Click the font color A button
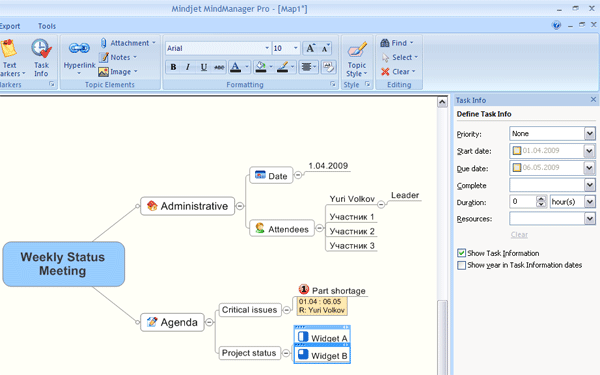 tap(235, 67)
